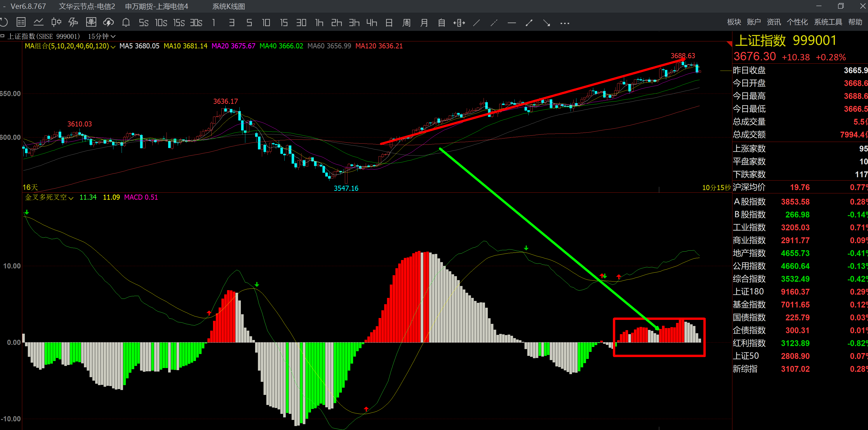This screenshot has width=868, height=430.
Task: Open the 单 order panel icon
Action: pyautogui.click(x=91, y=23)
